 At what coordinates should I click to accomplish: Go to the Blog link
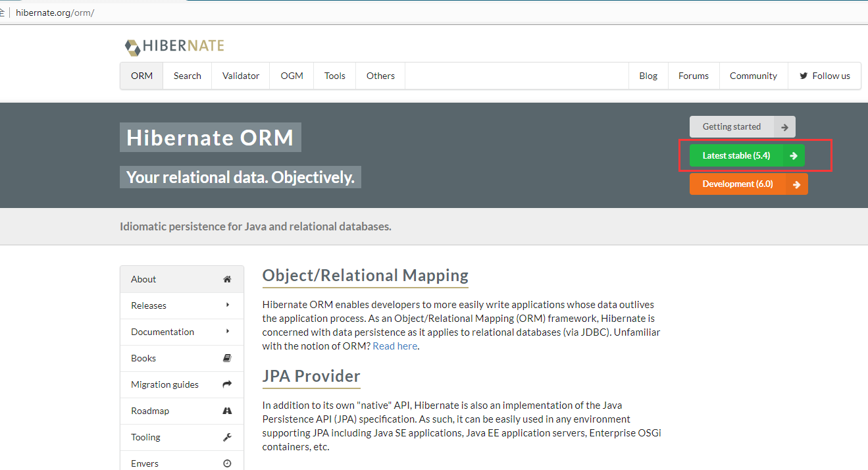648,76
